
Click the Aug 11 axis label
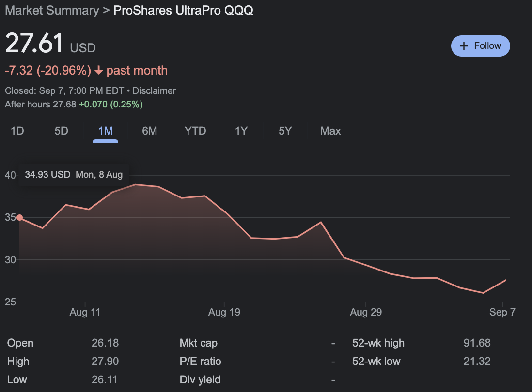pyautogui.click(x=85, y=312)
